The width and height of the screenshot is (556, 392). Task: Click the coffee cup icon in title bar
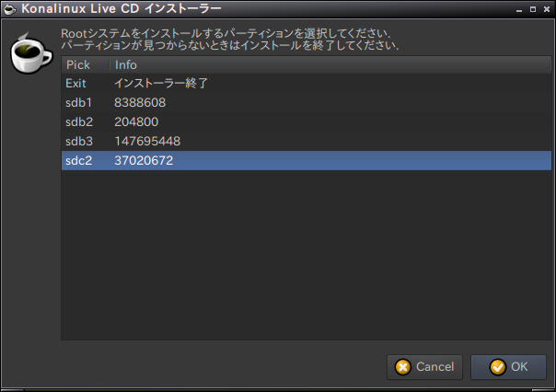pyautogui.click(x=9, y=9)
